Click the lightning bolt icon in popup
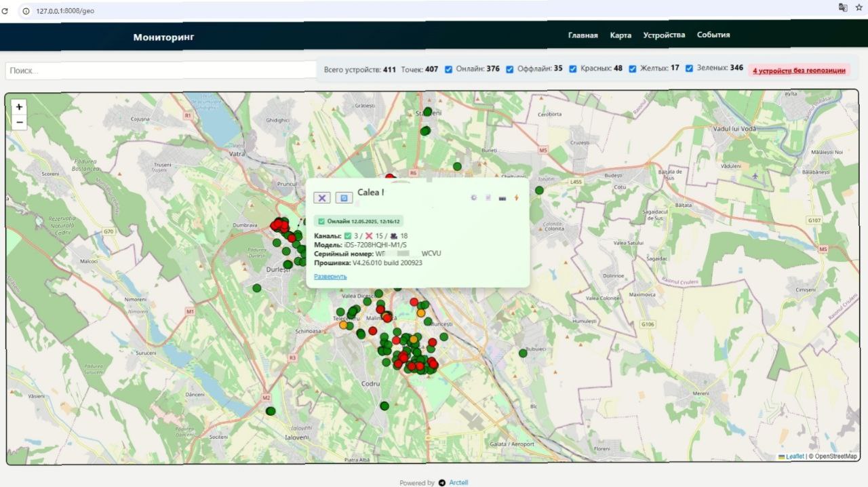Viewport: 868px width, 487px height. click(x=516, y=198)
